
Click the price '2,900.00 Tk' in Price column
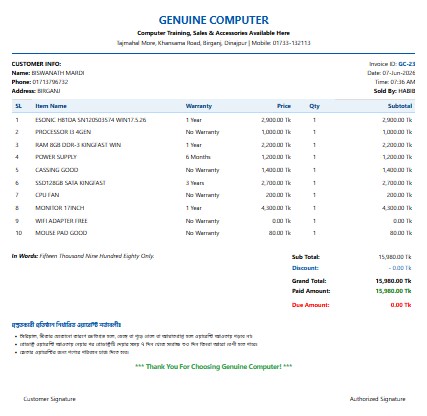click(276, 120)
